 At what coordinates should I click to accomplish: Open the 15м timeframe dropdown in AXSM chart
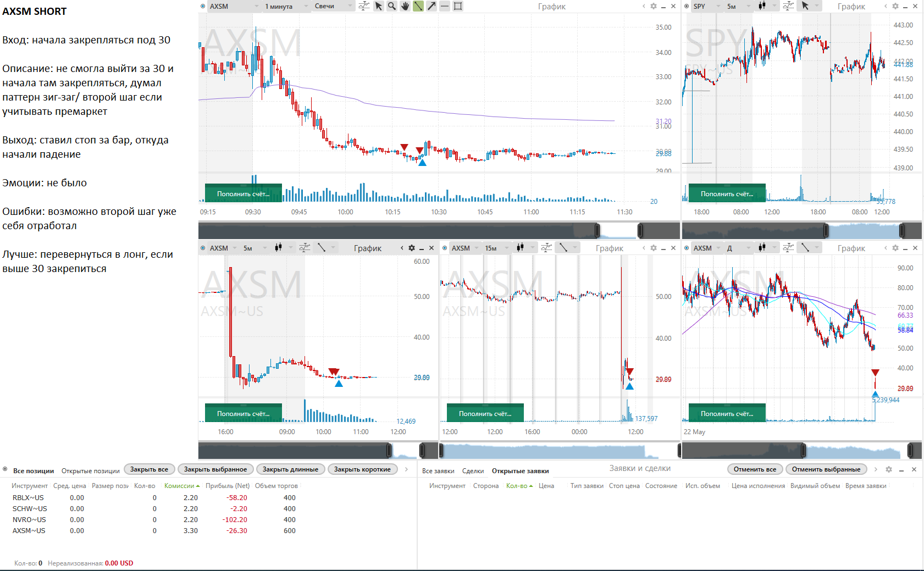[x=496, y=248]
